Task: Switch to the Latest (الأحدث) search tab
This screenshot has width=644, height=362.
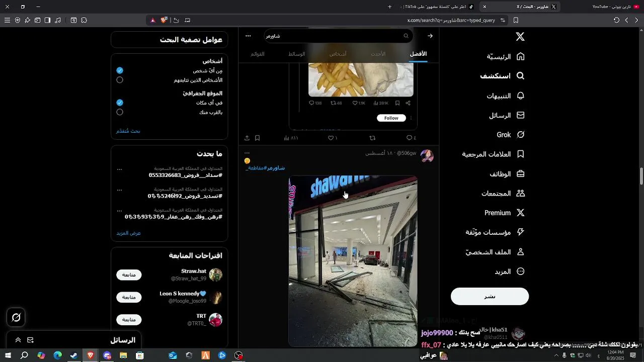Action: [378, 54]
